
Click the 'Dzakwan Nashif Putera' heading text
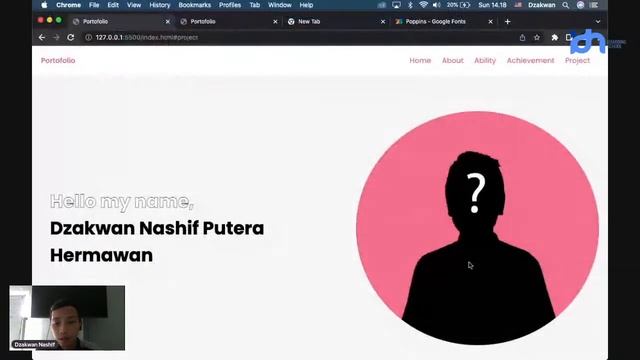click(x=157, y=228)
